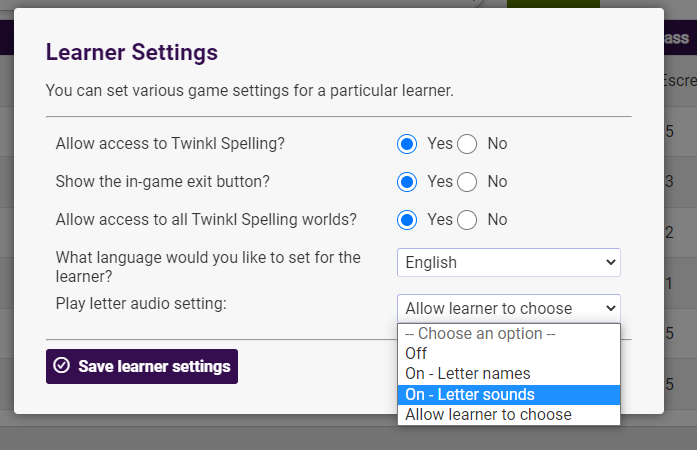The height and width of the screenshot is (450, 697).
Task: Select the Off audio option
Action: point(509,354)
